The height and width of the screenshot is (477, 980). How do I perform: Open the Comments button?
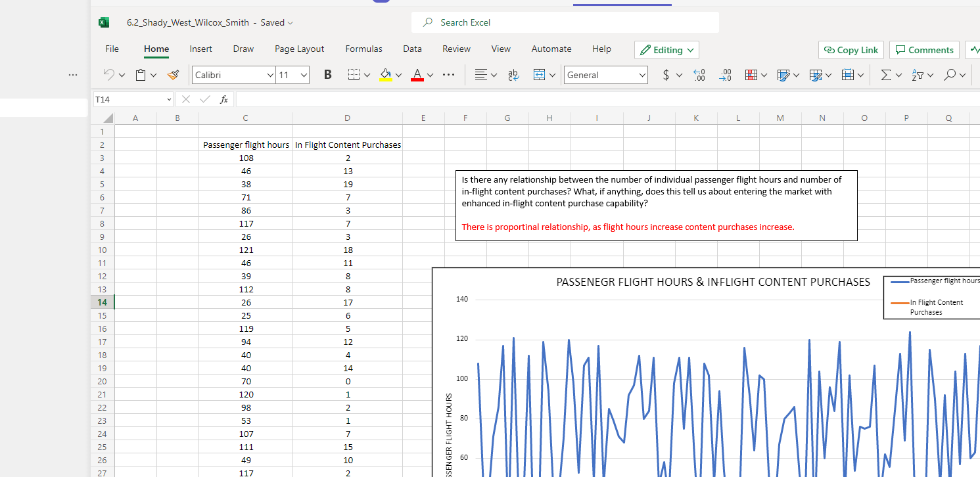(924, 50)
